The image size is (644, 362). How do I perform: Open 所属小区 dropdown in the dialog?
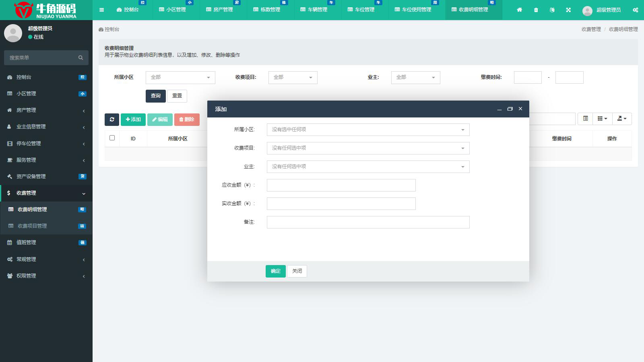[x=368, y=130]
